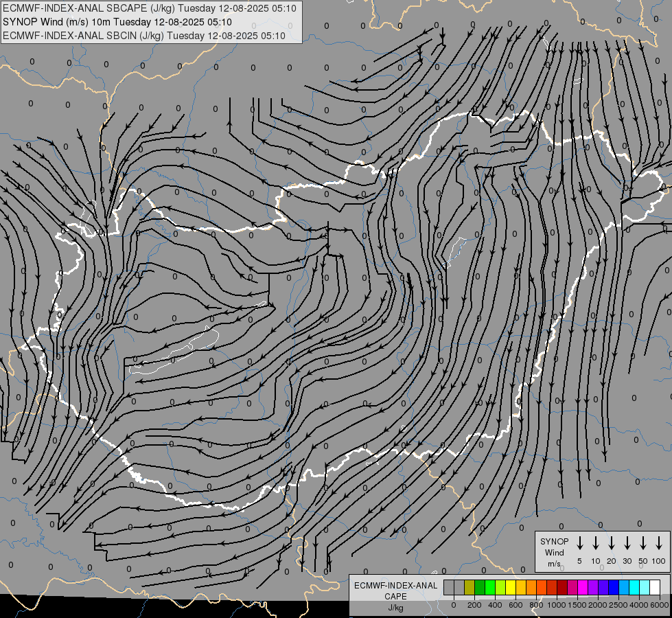Click the '600' value on the CAPE scale
Image resolution: width=672 pixels, height=618 pixels.
click(515, 605)
